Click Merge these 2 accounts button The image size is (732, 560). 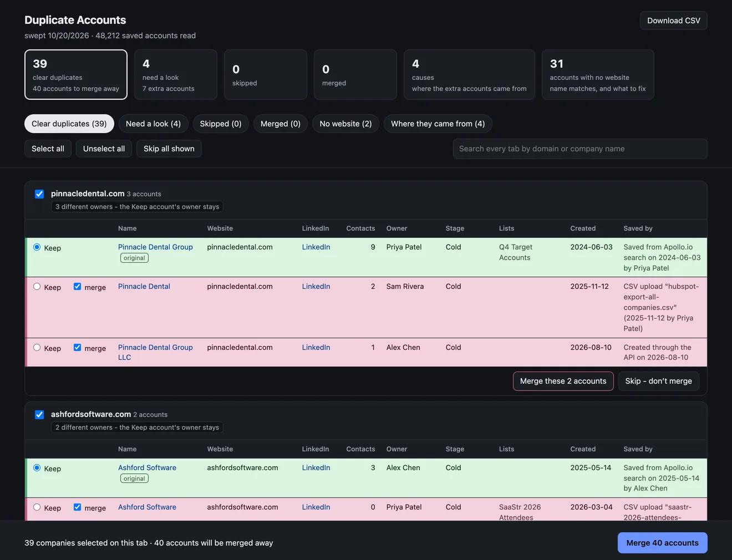pos(563,381)
